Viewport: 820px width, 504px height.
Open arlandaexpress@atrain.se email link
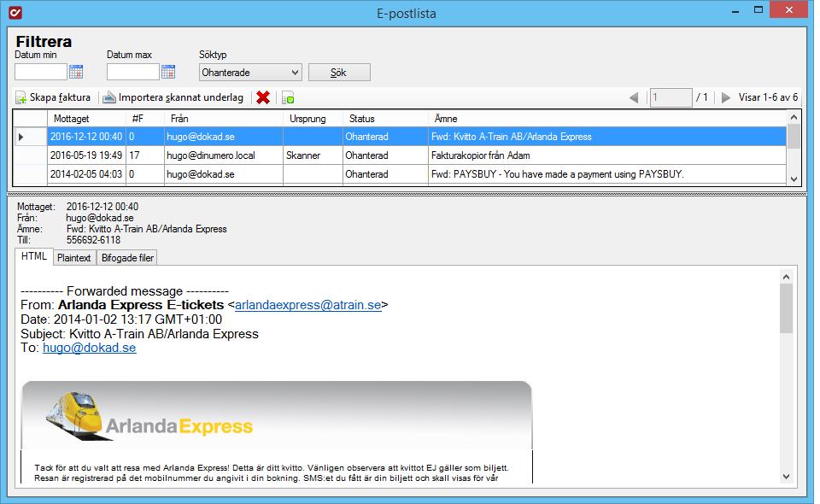[x=308, y=305]
